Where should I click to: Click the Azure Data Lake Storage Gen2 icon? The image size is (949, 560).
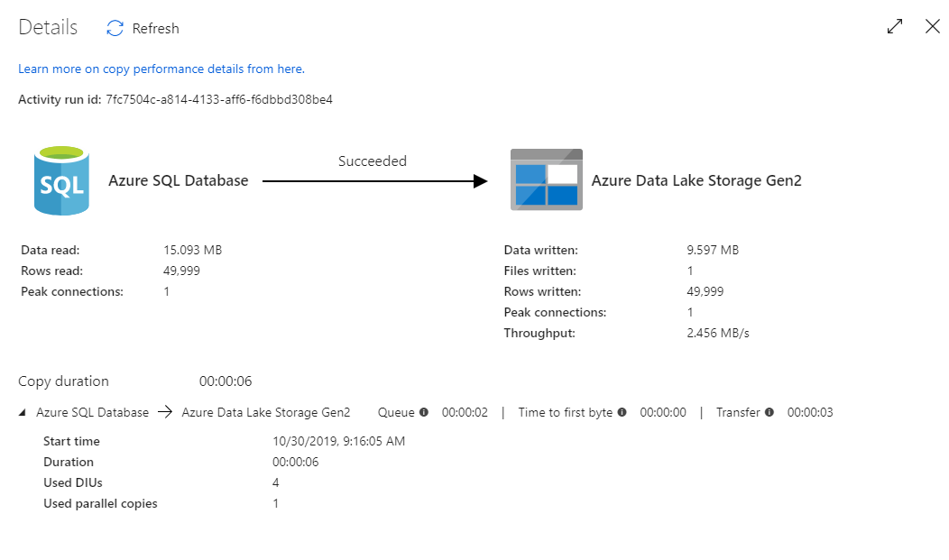pos(547,179)
